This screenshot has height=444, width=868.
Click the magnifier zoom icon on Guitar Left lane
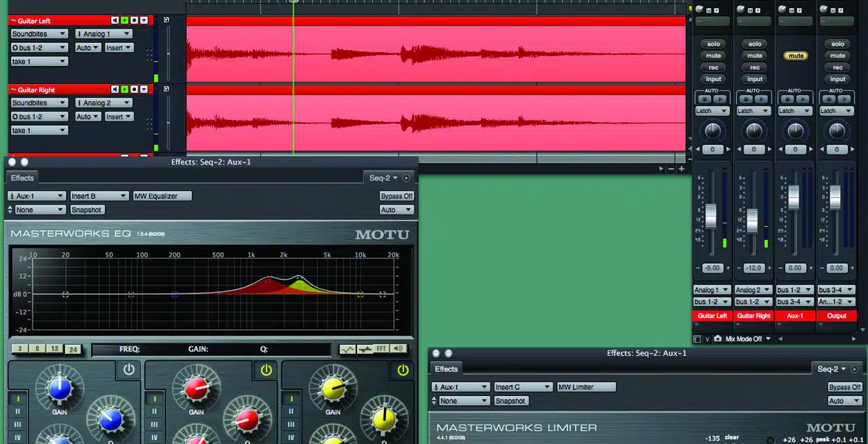click(x=166, y=20)
